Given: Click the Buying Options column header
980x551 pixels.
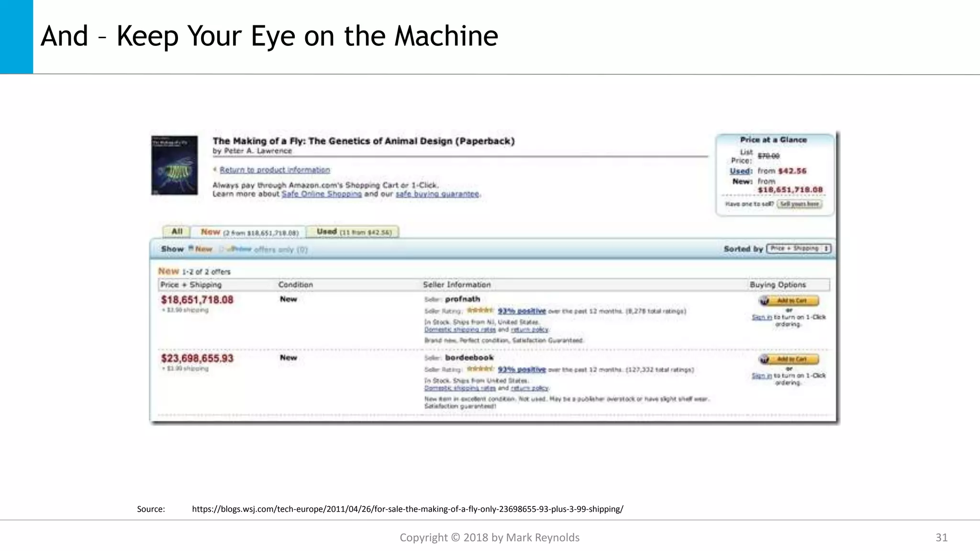Looking at the screenshot, I should tap(778, 285).
